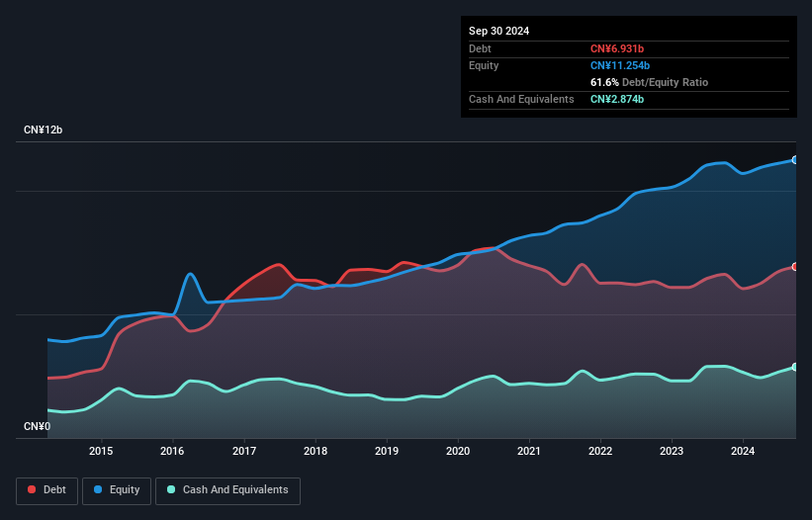
Task: Select the Debt end-point marker on chart
Action: click(x=795, y=267)
